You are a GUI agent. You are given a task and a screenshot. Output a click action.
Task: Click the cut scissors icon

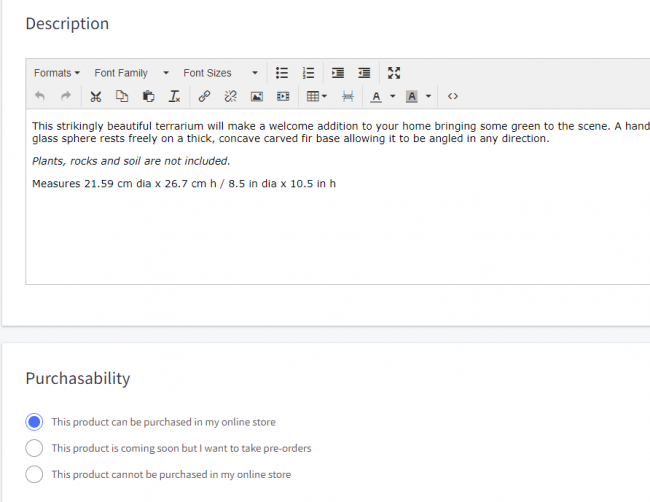click(95, 97)
